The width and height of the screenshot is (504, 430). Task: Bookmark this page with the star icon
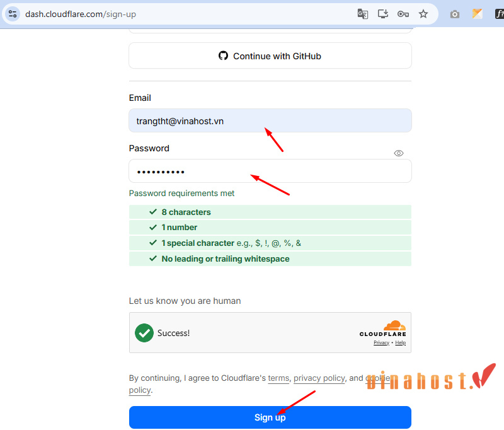coord(423,14)
